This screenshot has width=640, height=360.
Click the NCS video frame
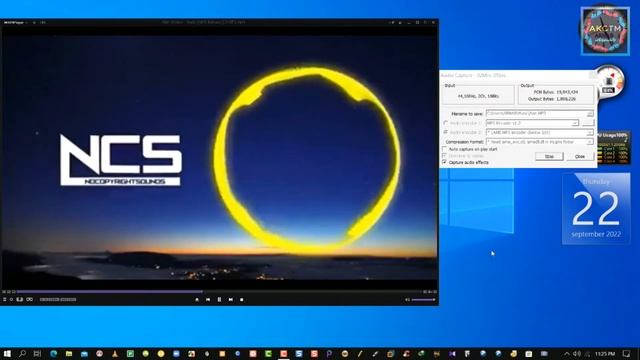(219, 157)
